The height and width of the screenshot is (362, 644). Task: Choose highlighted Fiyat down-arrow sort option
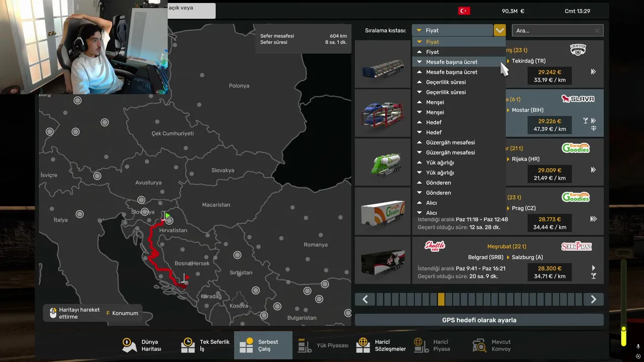pos(459,42)
